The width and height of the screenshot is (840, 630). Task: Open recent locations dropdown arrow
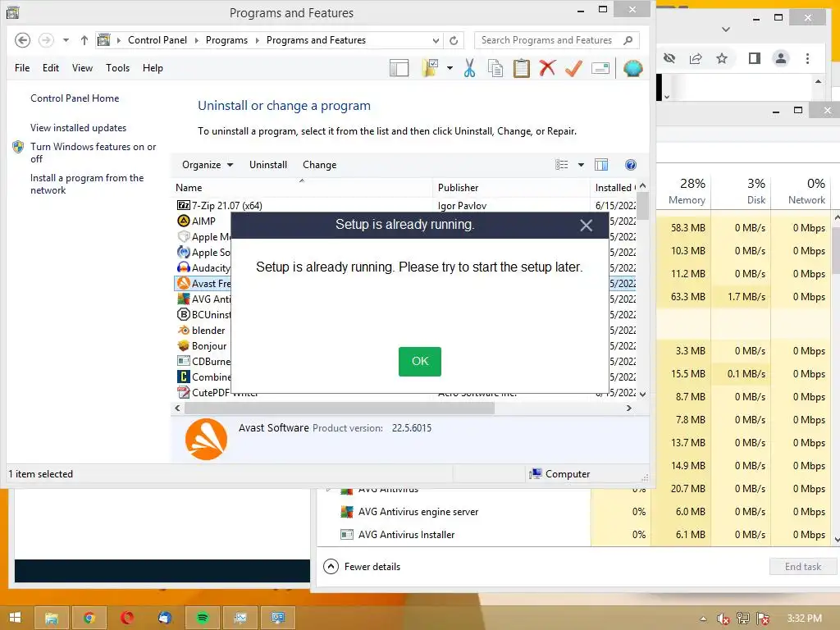click(66, 40)
